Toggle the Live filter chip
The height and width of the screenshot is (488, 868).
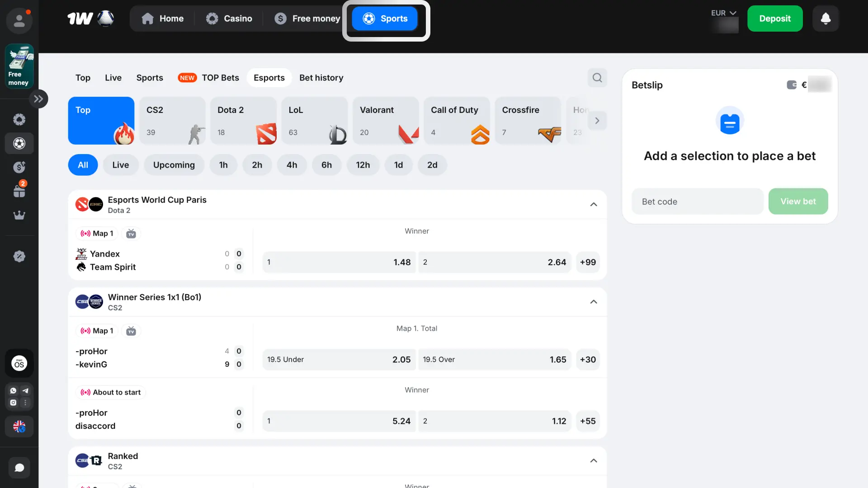coord(121,165)
